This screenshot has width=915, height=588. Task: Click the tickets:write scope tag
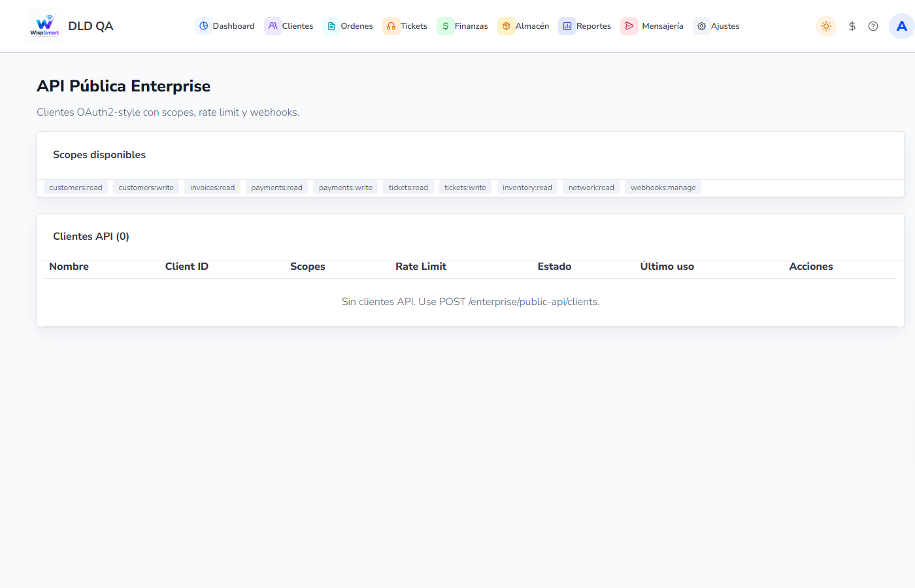point(465,188)
